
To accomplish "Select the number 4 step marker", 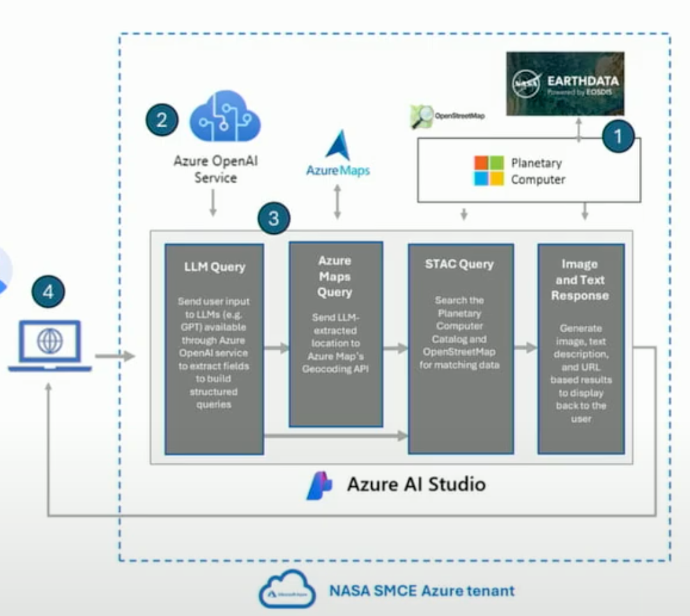I will click(x=49, y=293).
